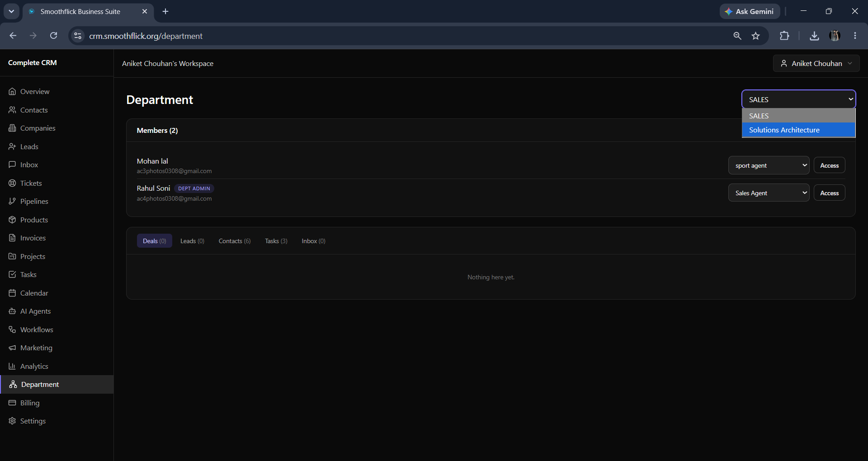Click the Rahul Soni member name

pyautogui.click(x=154, y=188)
